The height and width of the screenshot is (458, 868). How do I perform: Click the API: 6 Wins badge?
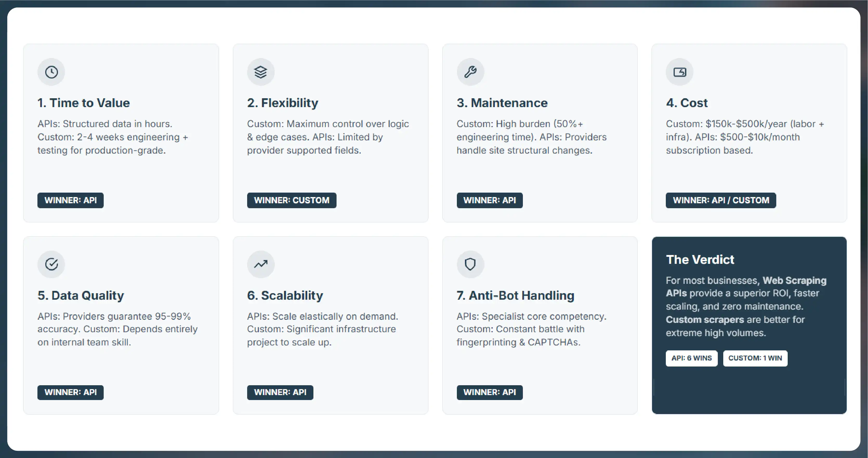coord(692,358)
